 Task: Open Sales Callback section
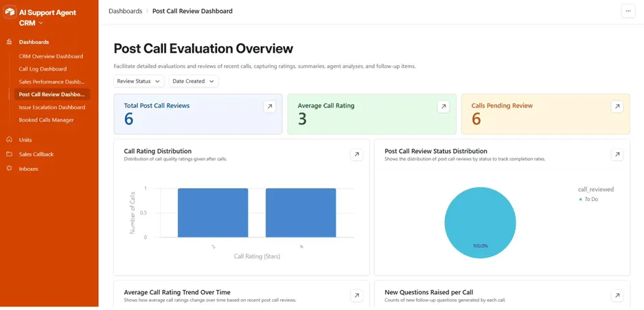click(36, 154)
